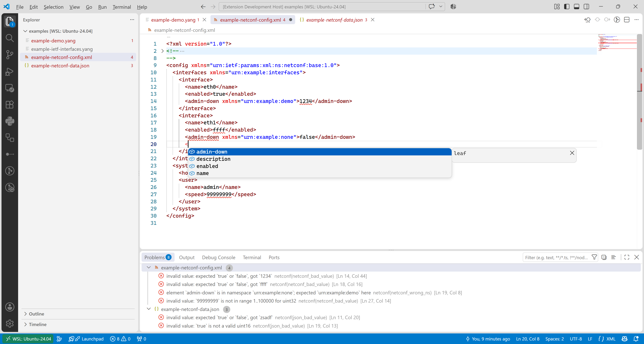Screen dimensions: 644x344
Task: Switch to the Debug Console tab
Action: pyautogui.click(x=219, y=257)
